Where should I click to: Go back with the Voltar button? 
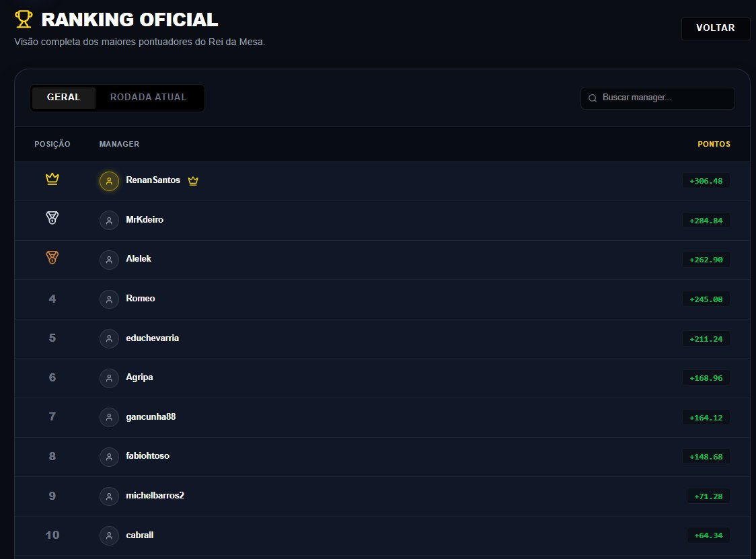click(716, 28)
